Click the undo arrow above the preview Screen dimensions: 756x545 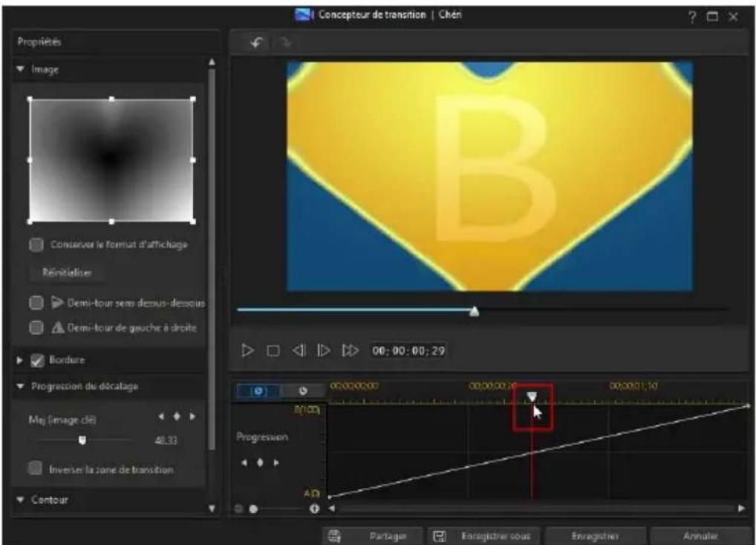[x=258, y=44]
